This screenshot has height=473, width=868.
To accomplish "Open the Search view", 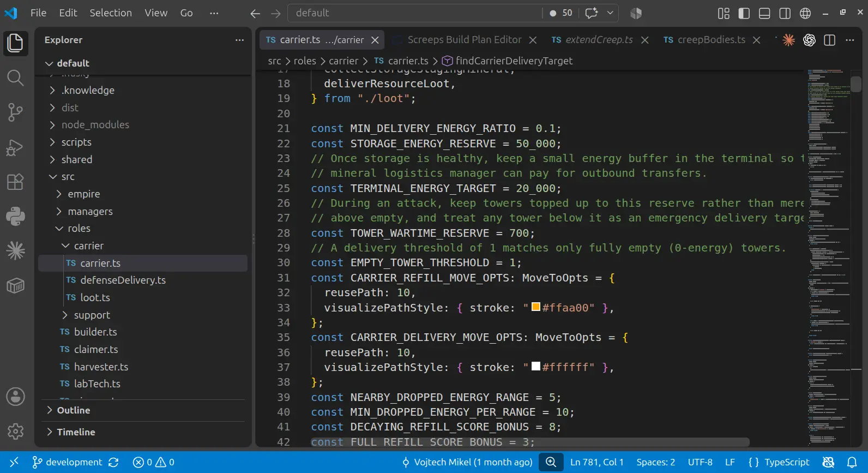I will 15,79.
